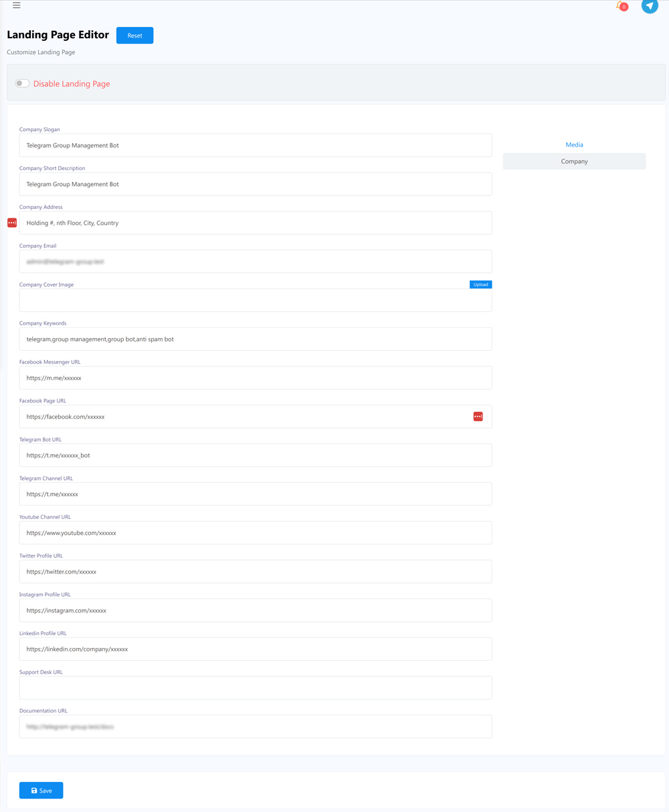Open the notifications bell

click(x=621, y=6)
